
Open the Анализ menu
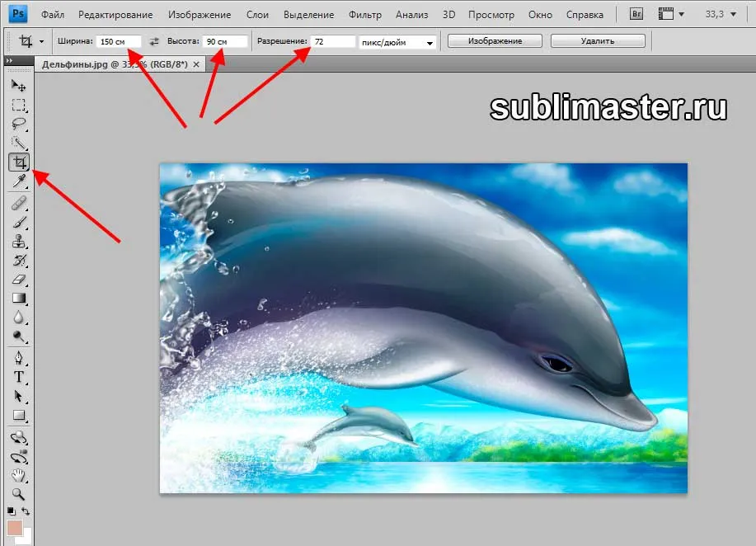click(411, 15)
